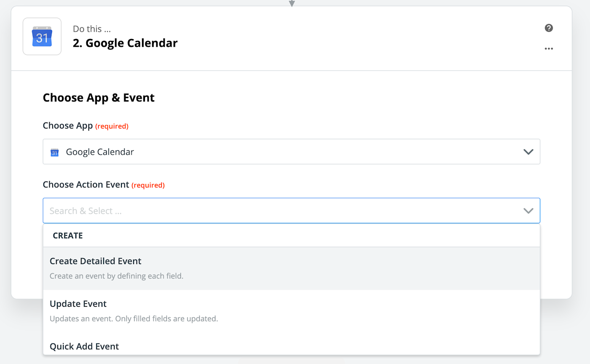Click the chevron icon on the Choose App field
Screen dimensions: 590x364
(x=528, y=152)
